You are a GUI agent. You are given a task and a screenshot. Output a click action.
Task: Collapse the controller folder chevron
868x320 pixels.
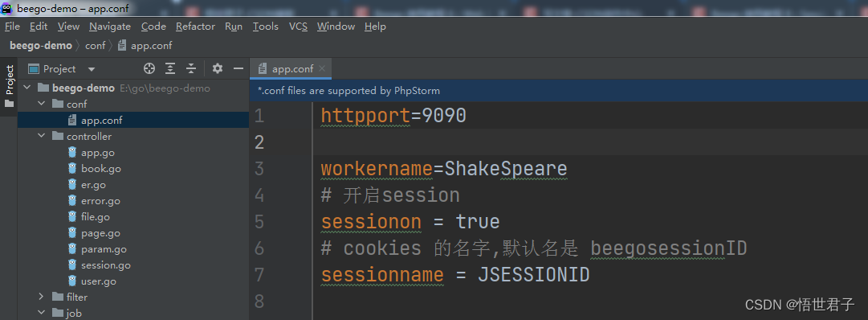point(41,136)
